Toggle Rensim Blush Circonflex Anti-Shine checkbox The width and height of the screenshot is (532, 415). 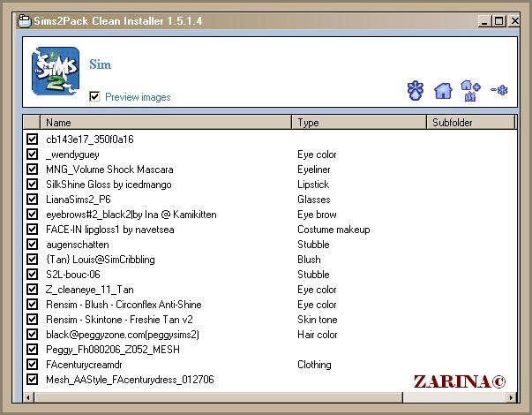point(33,305)
